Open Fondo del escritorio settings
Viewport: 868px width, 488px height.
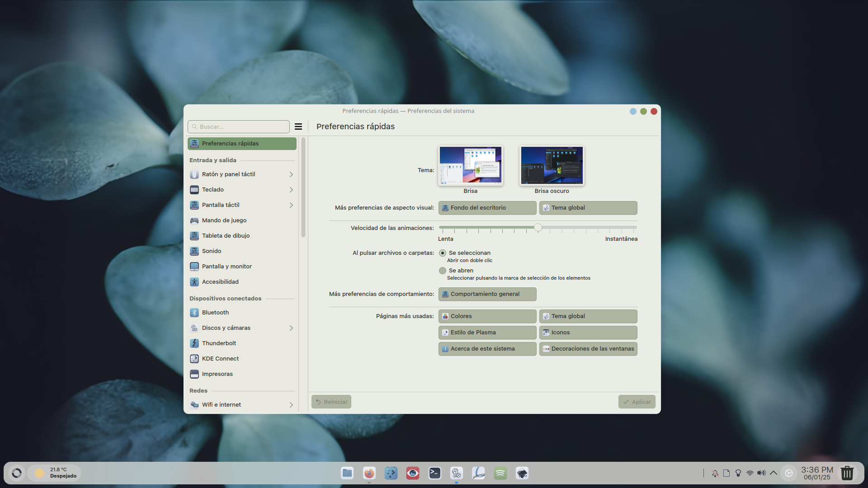tap(487, 208)
